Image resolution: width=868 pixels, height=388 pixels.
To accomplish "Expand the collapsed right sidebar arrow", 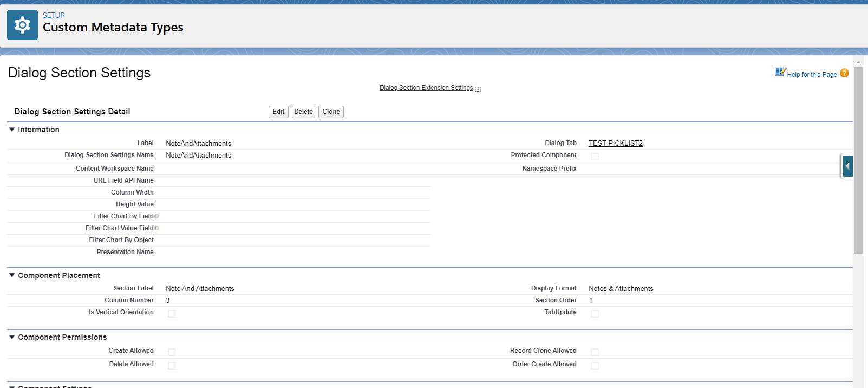I will click(x=847, y=166).
